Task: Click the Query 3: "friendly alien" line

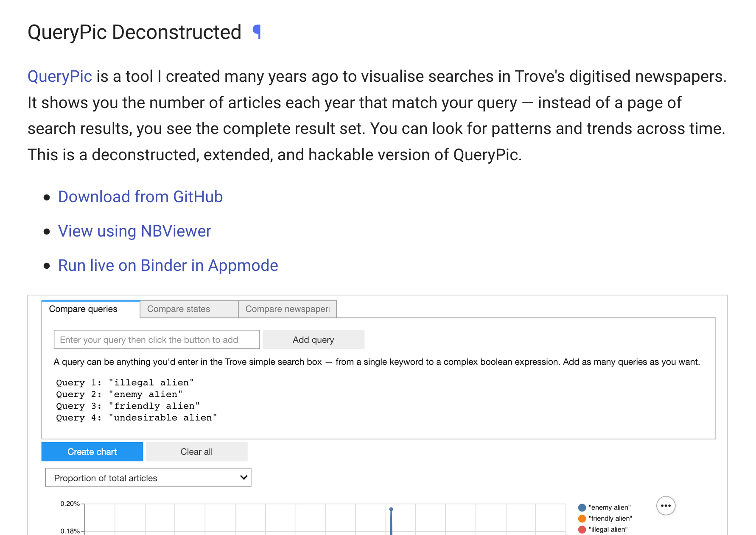Action: point(128,406)
